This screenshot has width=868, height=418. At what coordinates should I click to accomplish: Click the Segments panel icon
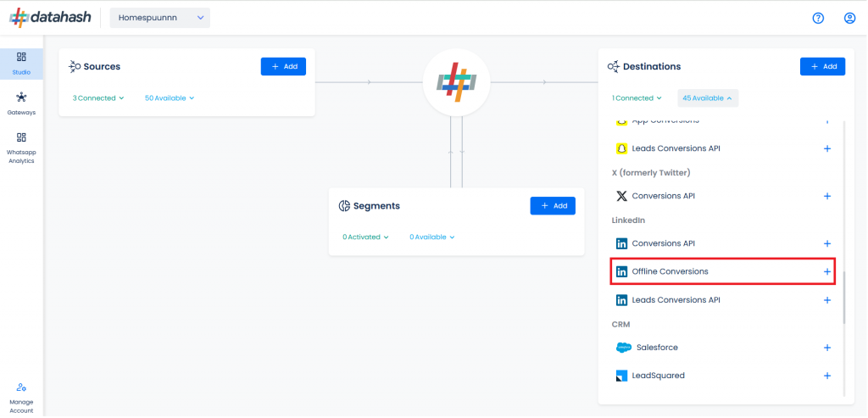pos(344,206)
